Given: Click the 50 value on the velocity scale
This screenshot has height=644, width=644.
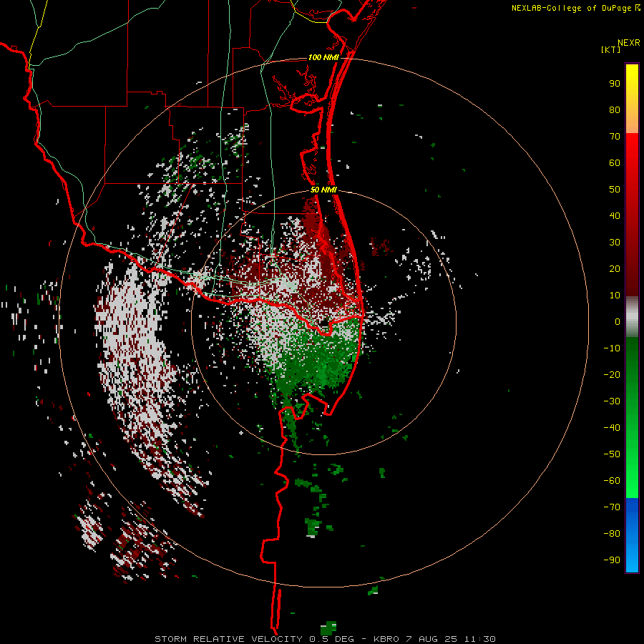Looking at the screenshot, I should pos(615,190).
